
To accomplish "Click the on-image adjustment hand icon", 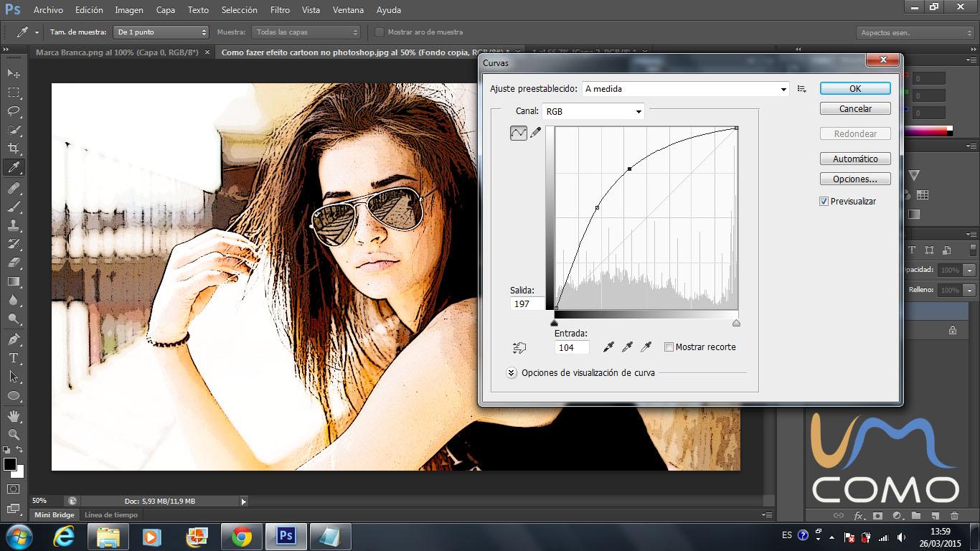I will [x=519, y=348].
